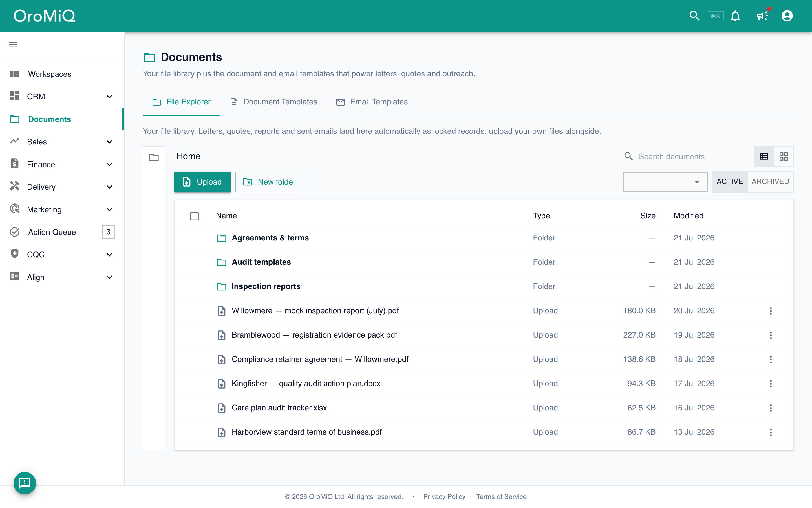Collapse the sidebar with the hamburger icon

point(13,45)
